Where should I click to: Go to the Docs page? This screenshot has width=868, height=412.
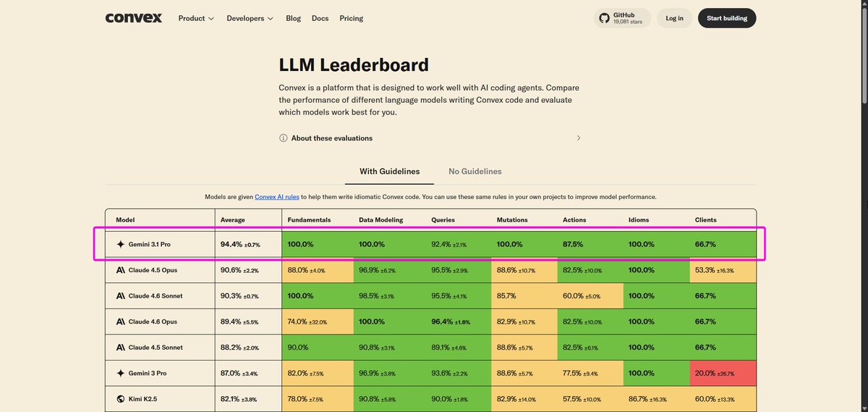(x=320, y=18)
